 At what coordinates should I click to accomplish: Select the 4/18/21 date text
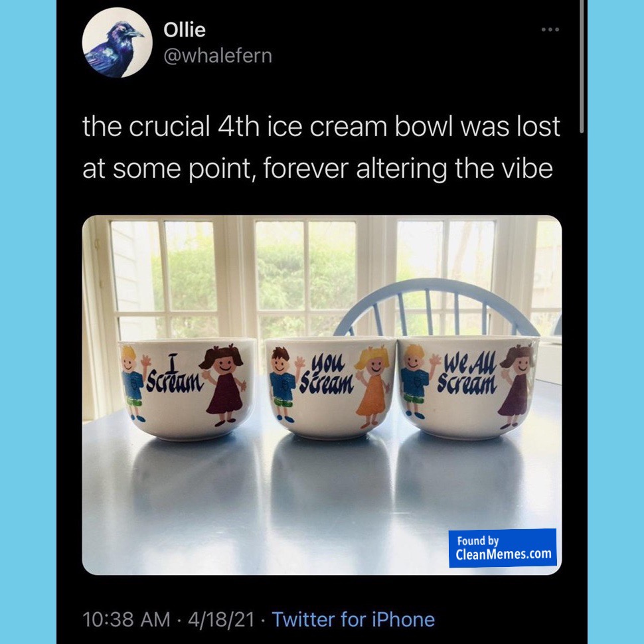tap(221, 619)
